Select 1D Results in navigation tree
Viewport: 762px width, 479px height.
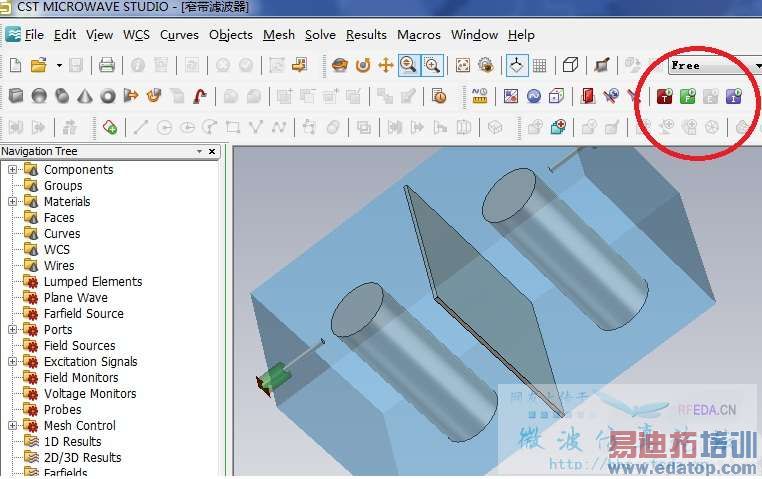coord(73,442)
